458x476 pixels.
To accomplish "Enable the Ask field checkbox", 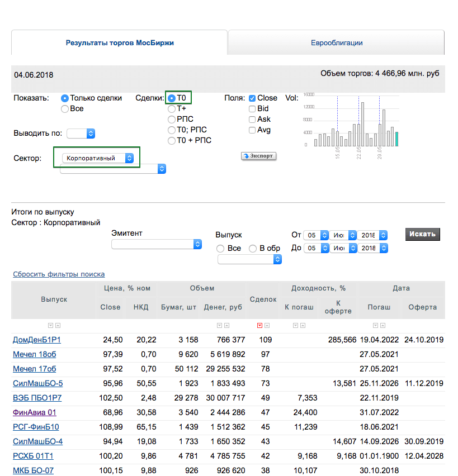I will [x=252, y=120].
